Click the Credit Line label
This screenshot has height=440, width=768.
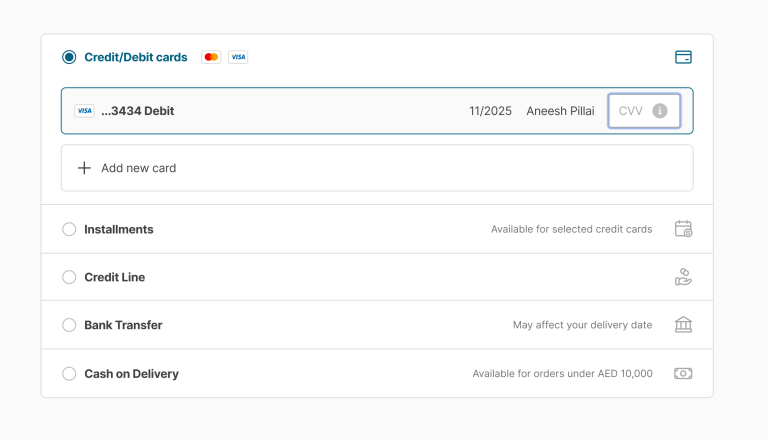[115, 277]
